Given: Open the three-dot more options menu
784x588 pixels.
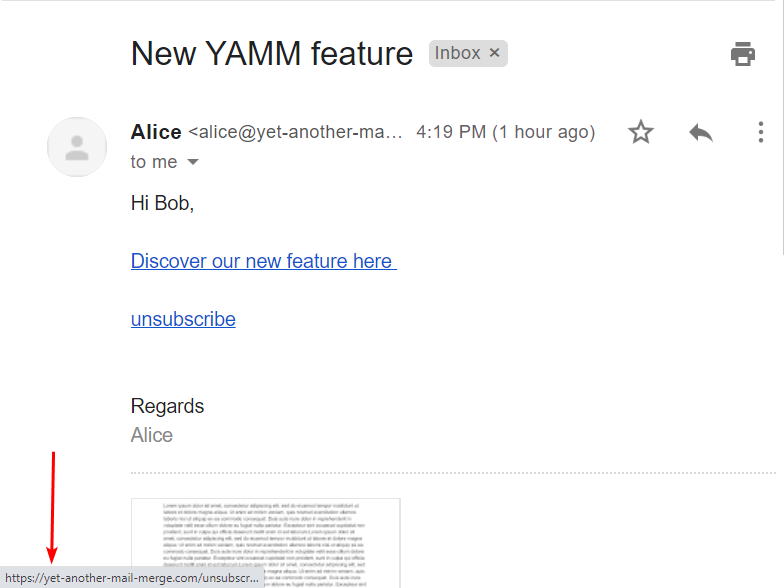Looking at the screenshot, I should click(x=761, y=132).
